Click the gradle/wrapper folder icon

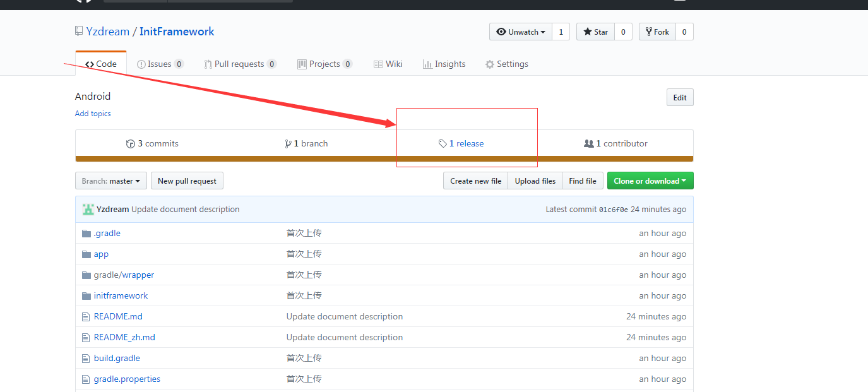click(86, 275)
